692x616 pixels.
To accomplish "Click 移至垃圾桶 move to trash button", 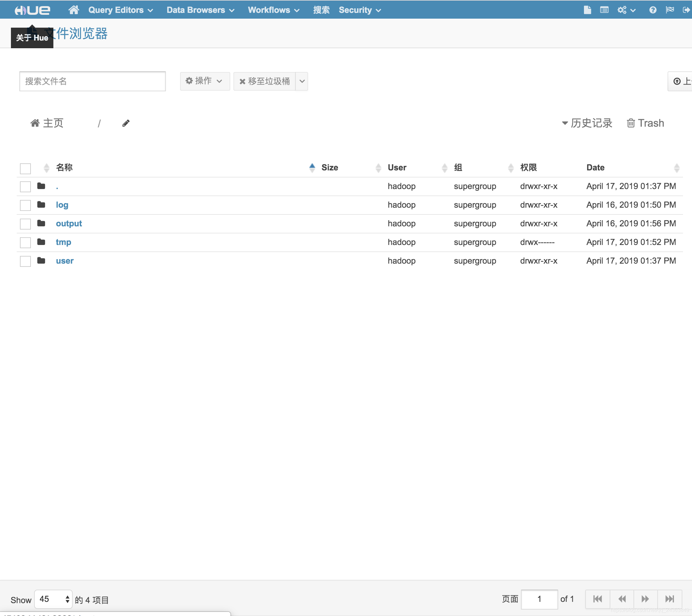I will point(264,81).
